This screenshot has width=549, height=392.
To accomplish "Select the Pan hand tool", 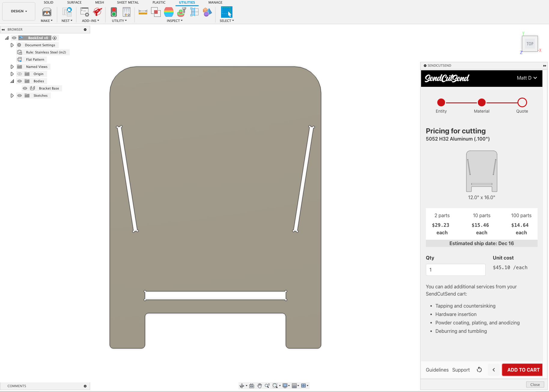I will click(x=259, y=386).
